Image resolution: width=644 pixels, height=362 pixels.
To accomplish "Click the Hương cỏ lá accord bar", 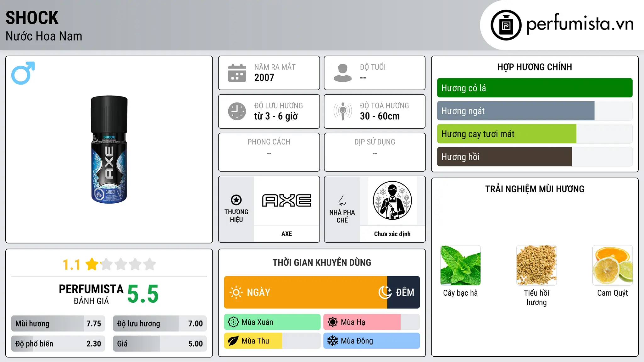I will [x=535, y=88].
